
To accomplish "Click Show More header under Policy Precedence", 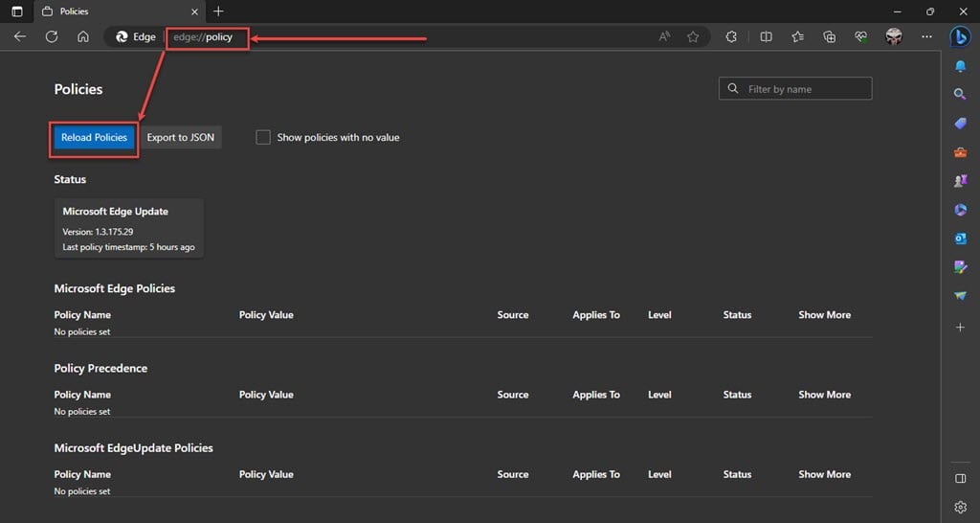I will pos(824,395).
